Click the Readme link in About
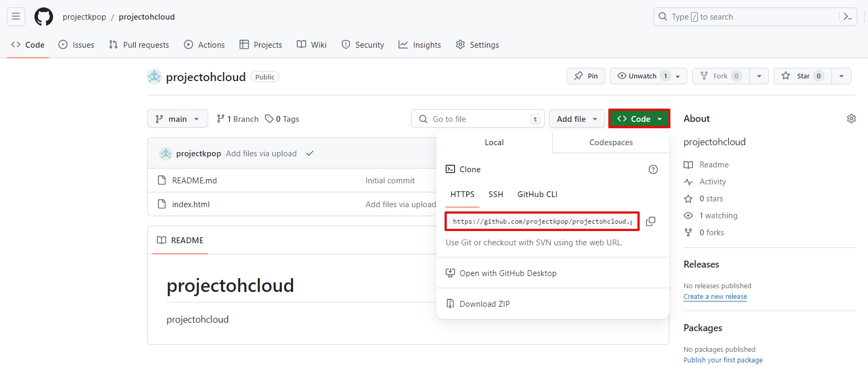Screen dimensions: 868x373 706,165
